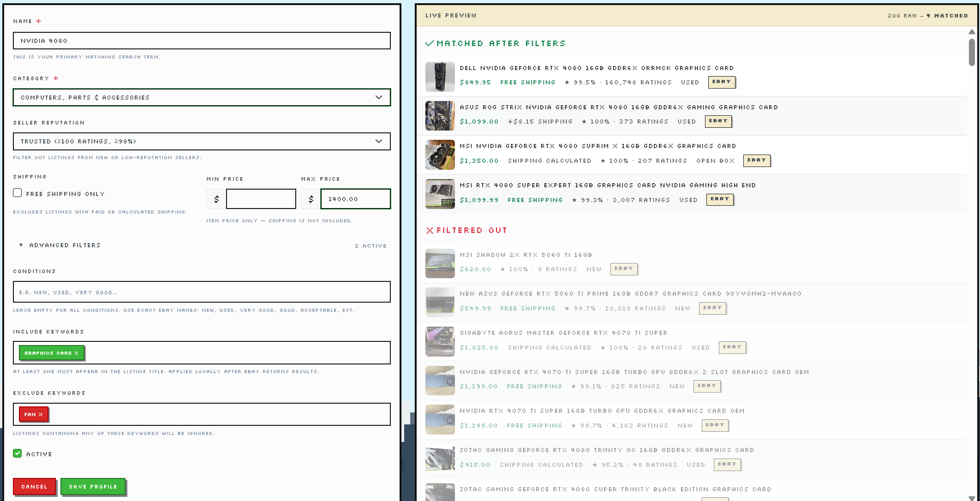Uncheck the Active profile checkbox

(18, 453)
